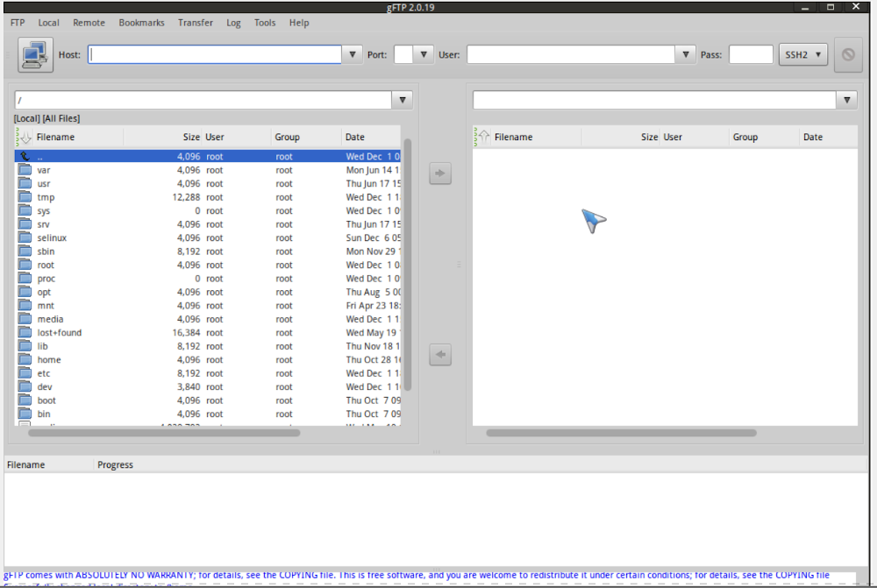Viewport: 877px width, 588px height.
Task: Focus the Host input field
Action: coord(215,55)
